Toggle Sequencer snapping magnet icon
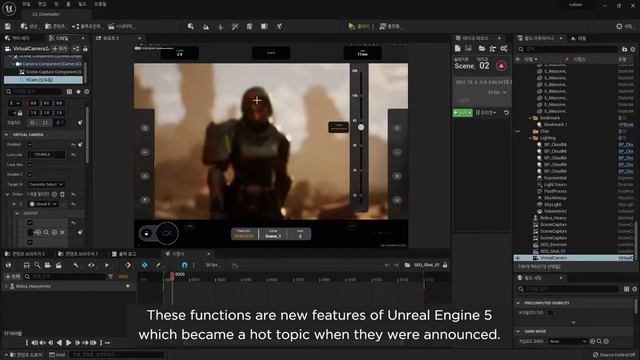This screenshot has height=360, width=640. [x=184, y=265]
